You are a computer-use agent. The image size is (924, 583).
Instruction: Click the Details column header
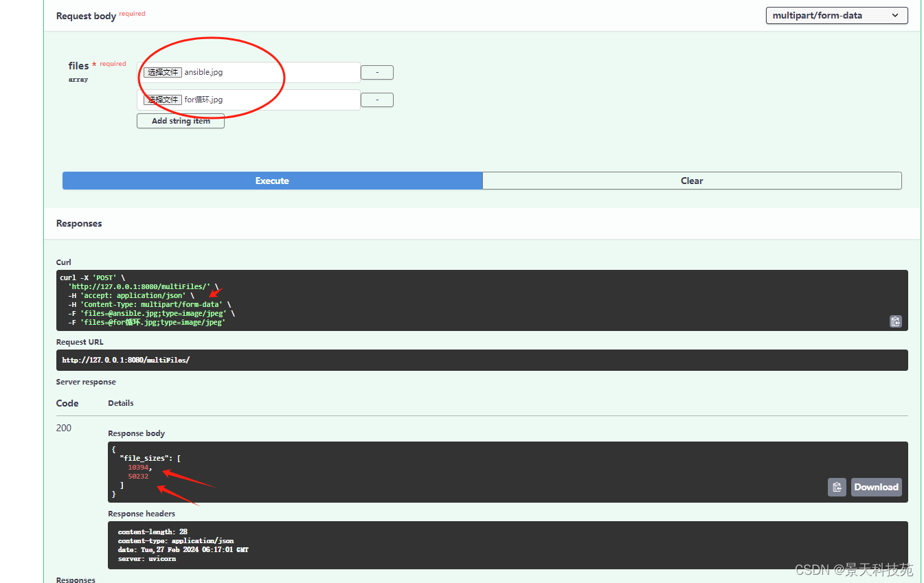point(121,403)
